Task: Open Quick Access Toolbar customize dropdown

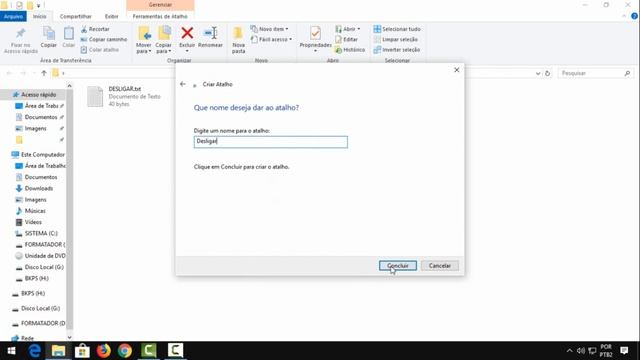Action: 38,5
